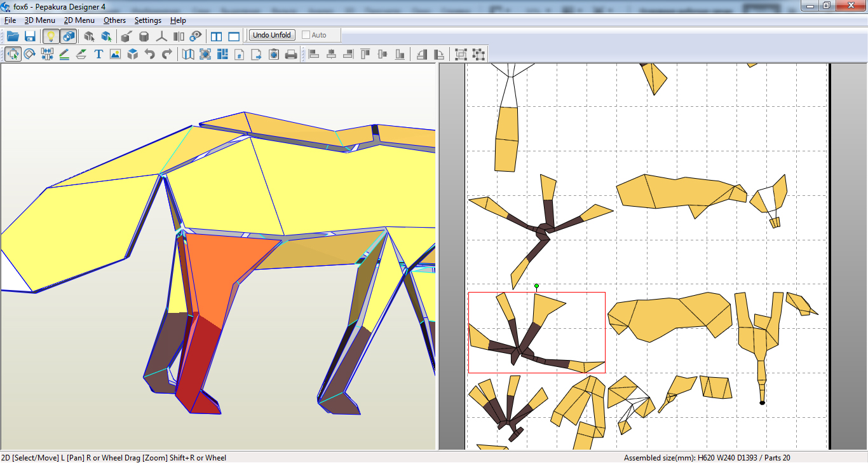Select the red-boxed leg part in 2D view

(x=537, y=333)
